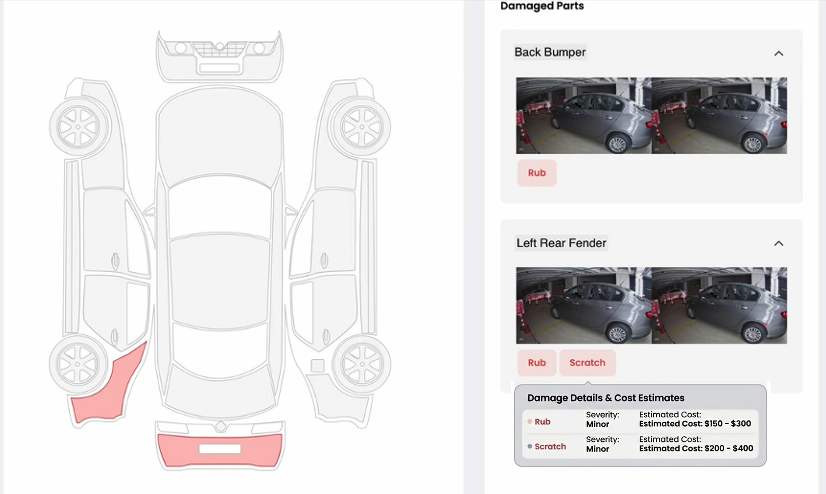
Task: Select front bumper part on car diagram
Action: pyautogui.click(x=220, y=57)
